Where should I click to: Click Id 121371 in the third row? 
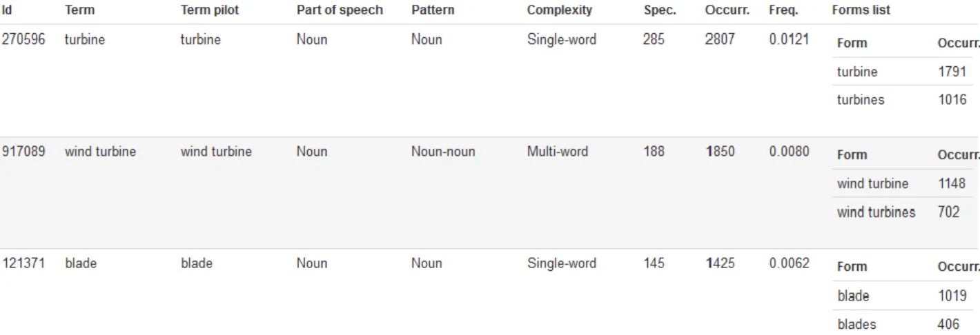[x=23, y=263]
